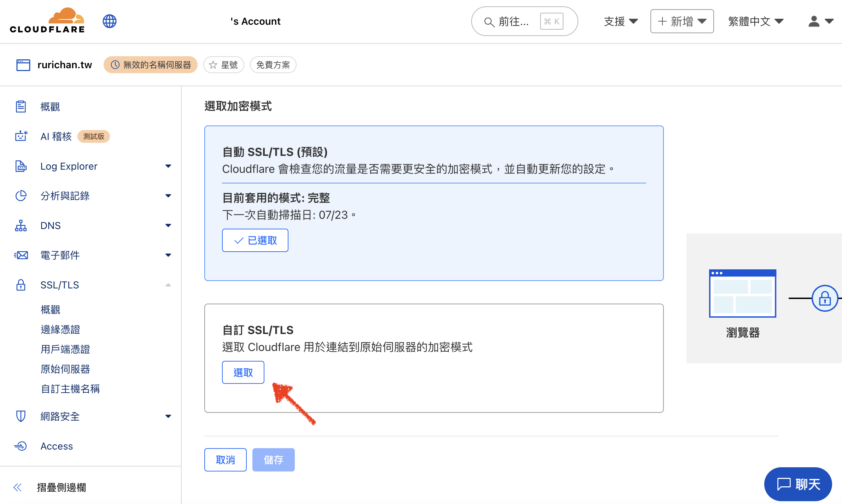842x504 pixels.
Task: Click the 前往... search field
Action: pos(525,22)
